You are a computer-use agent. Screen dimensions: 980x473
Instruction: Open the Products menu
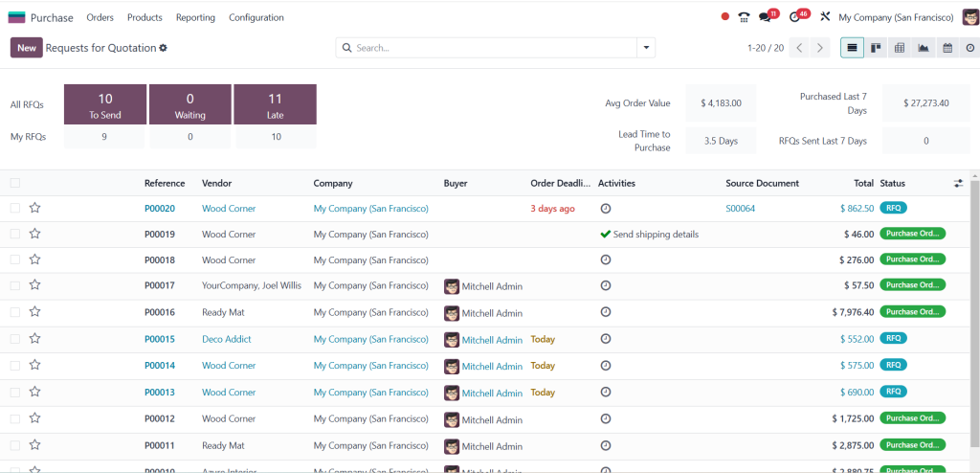click(145, 17)
